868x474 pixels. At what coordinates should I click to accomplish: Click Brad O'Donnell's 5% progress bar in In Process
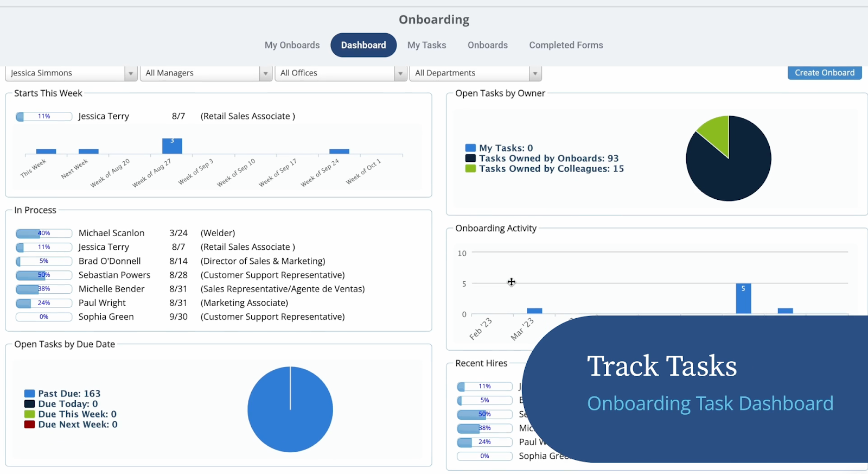click(44, 261)
